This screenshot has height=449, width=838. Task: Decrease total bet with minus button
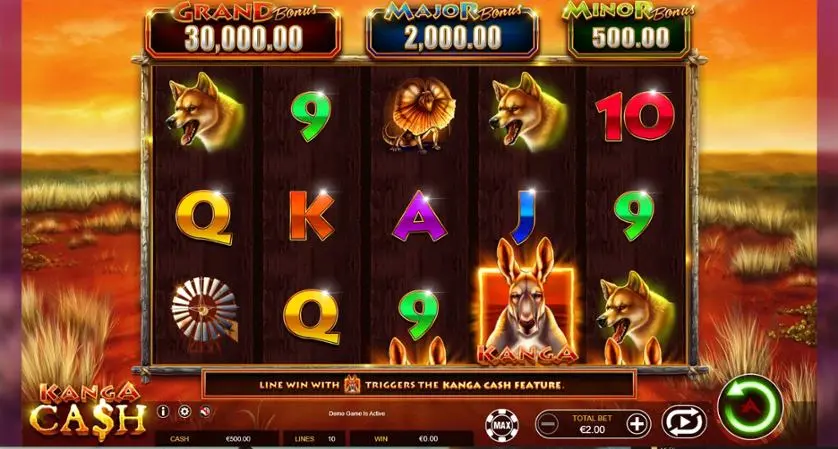(548, 424)
